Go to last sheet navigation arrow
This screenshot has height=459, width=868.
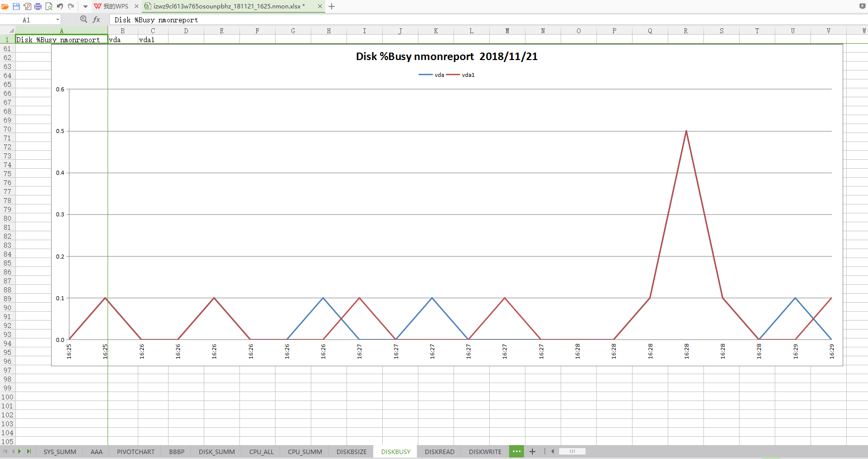[x=29, y=452]
